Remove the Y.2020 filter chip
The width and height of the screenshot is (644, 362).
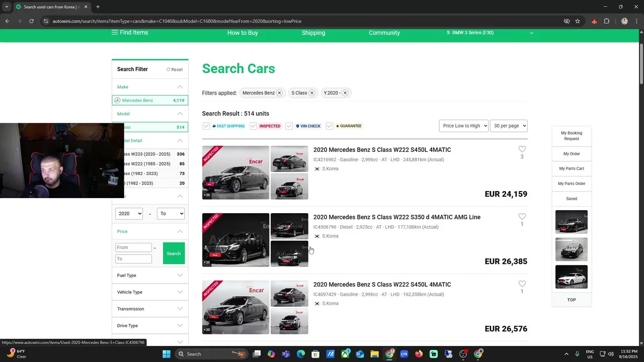coord(345,93)
